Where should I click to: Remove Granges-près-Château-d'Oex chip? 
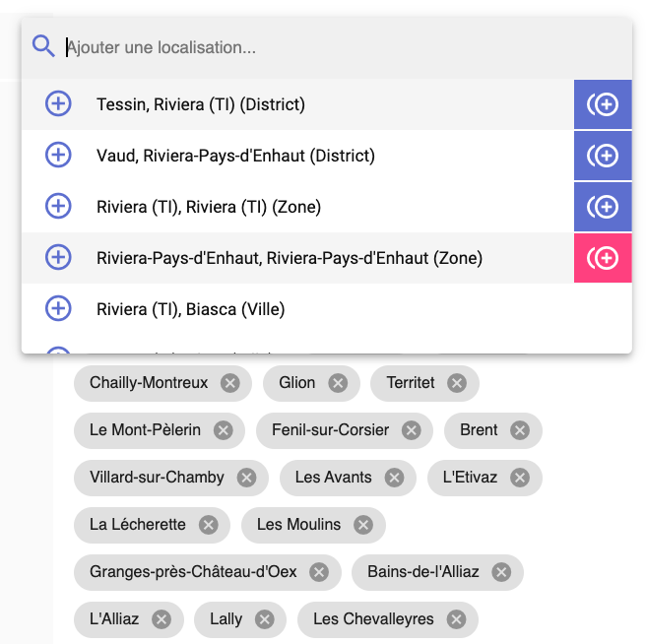(318, 572)
